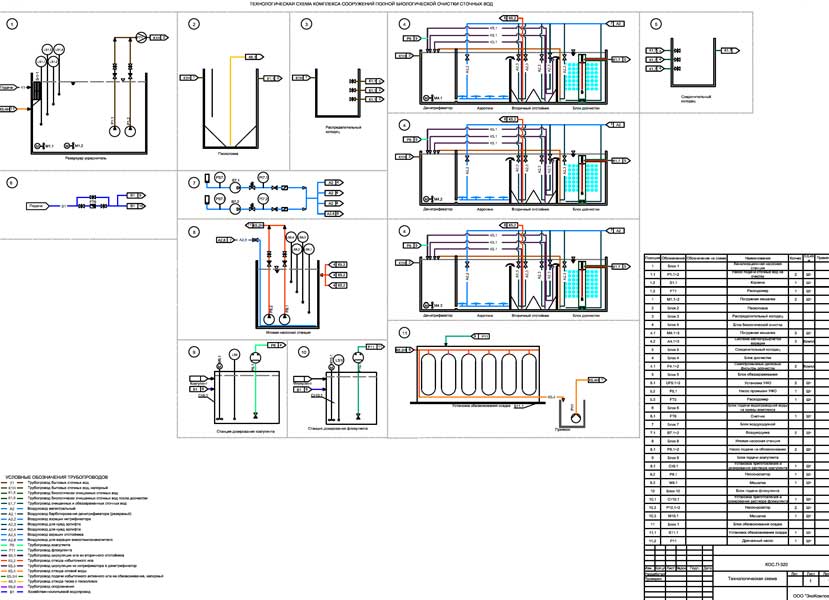Click the circled 9 coagulant station marker
The height and width of the screenshot is (600, 829).
[x=194, y=350]
